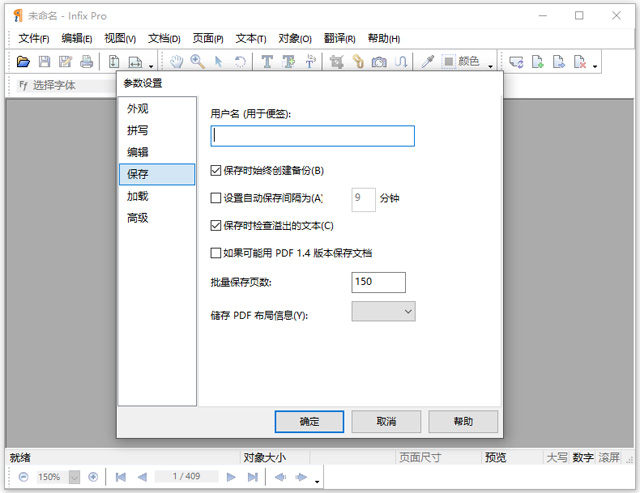Click the text flow link tool icon
Image resolution: width=640 pixels, height=493 pixels.
tap(401, 62)
